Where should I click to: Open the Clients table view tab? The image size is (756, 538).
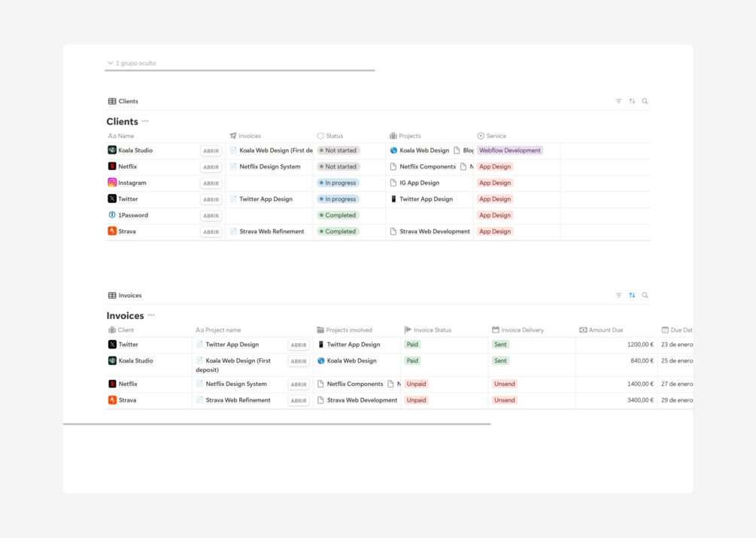123,102
